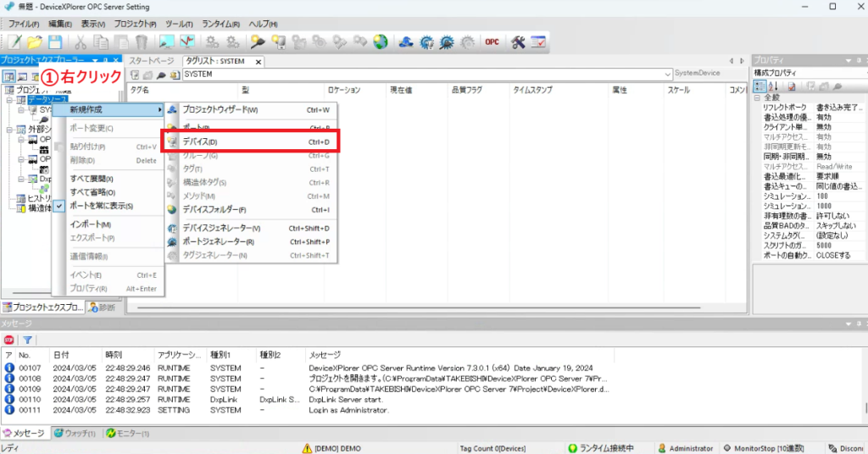Open project explorer panel options dropdown arrow

[95, 60]
